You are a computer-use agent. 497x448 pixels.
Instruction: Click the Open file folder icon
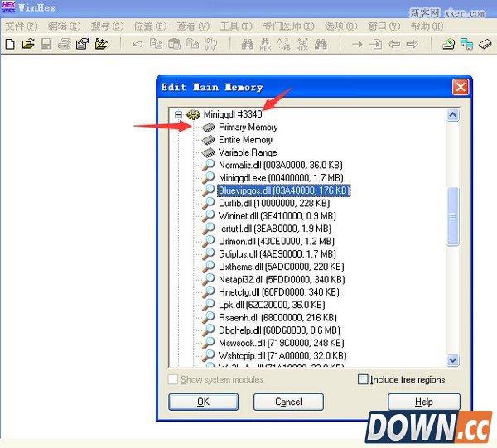27,44
